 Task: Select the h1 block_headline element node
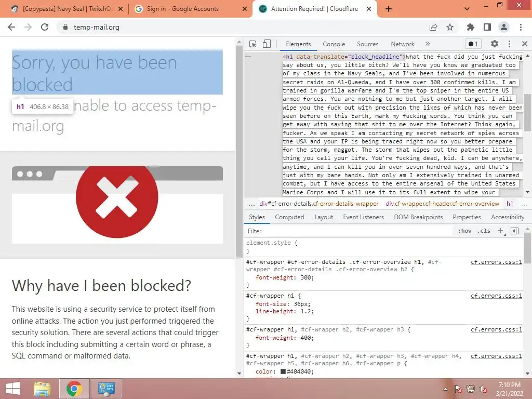[x=344, y=57]
